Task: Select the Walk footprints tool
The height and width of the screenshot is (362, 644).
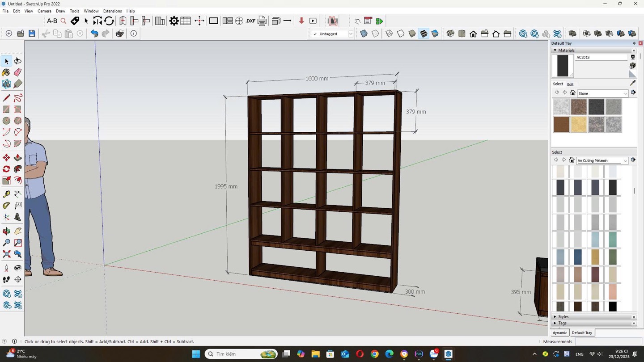Action: click(6, 279)
